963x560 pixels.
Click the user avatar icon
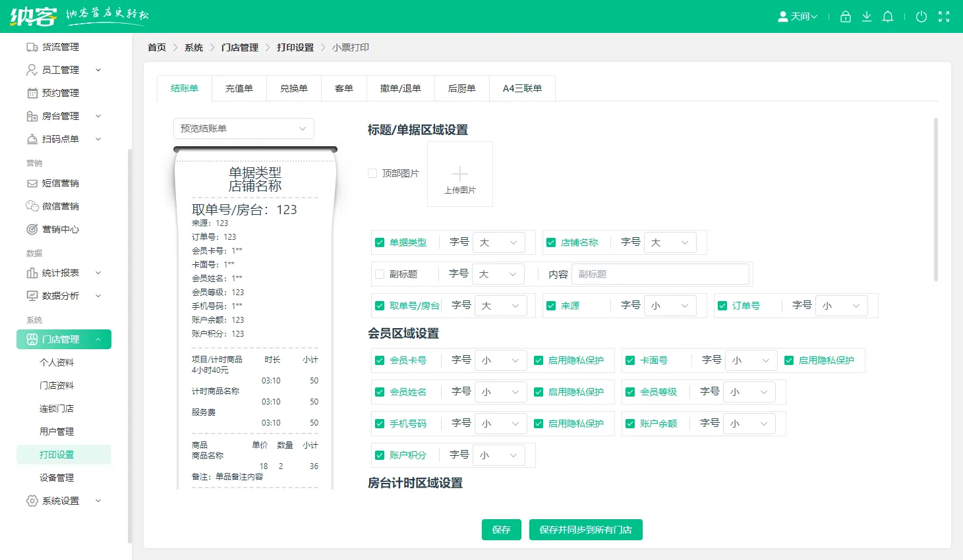(783, 16)
